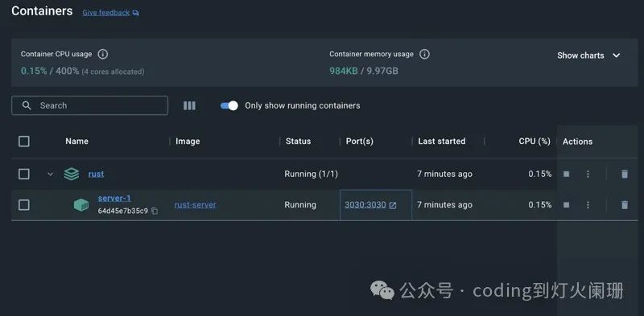Click the server-1 container icon
Image resolution: width=644 pixels, height=316 pixels.
(x=81, y=205)
